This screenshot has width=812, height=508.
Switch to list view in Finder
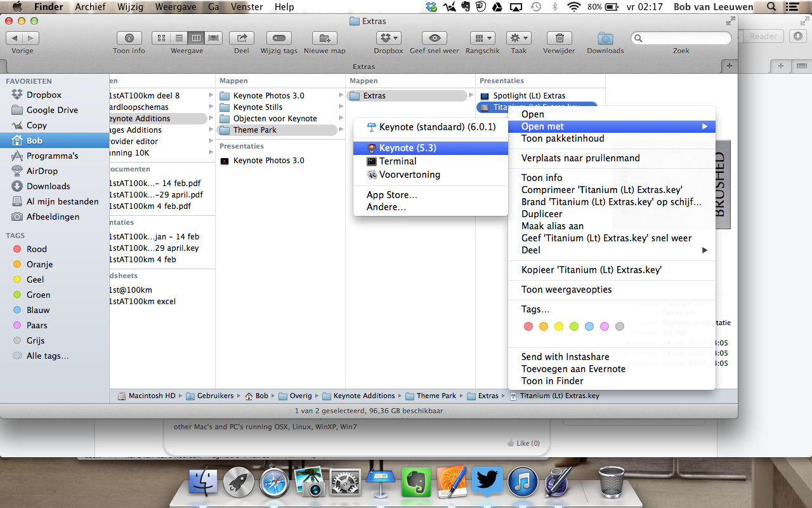click(179, 38)
